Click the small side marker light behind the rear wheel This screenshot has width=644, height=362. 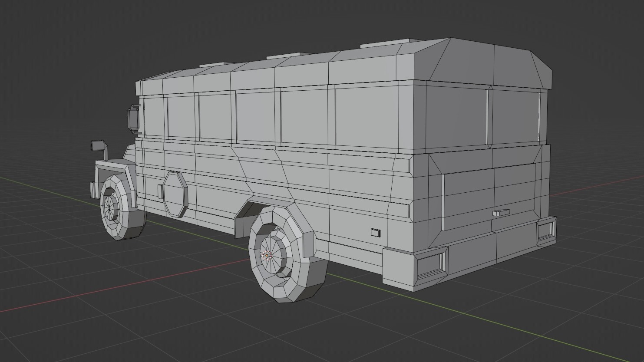pyautogui.click(x=375, y=232)
